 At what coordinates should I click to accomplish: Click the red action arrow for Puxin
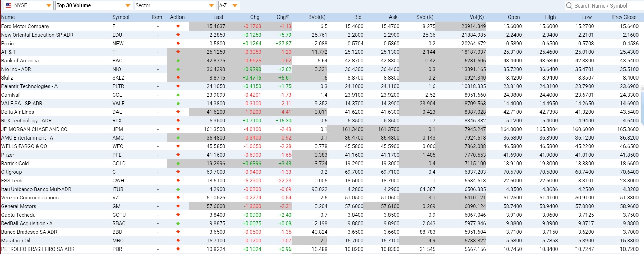(178, 44)
